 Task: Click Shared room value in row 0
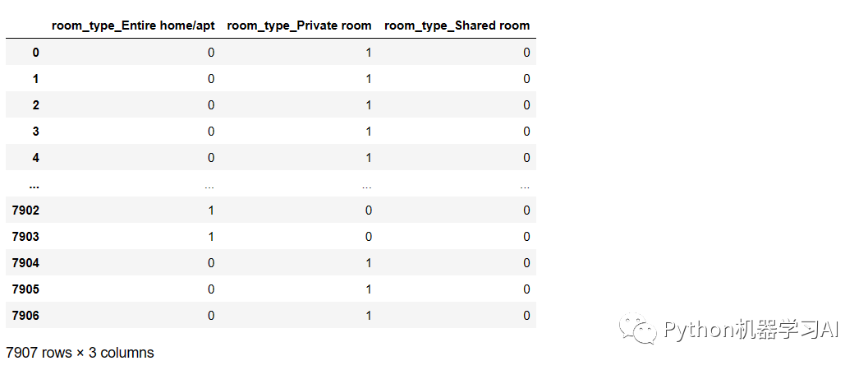[526, 53]
